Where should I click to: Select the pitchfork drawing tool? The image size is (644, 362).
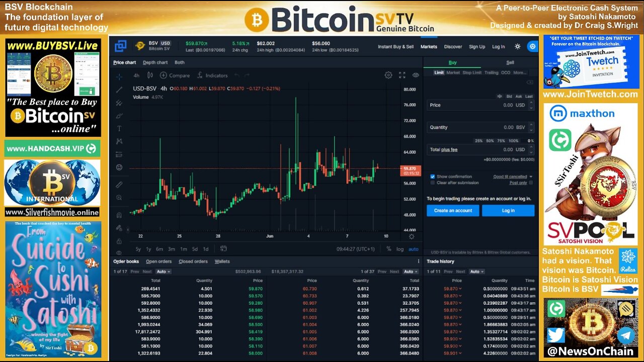coord(119,103)
